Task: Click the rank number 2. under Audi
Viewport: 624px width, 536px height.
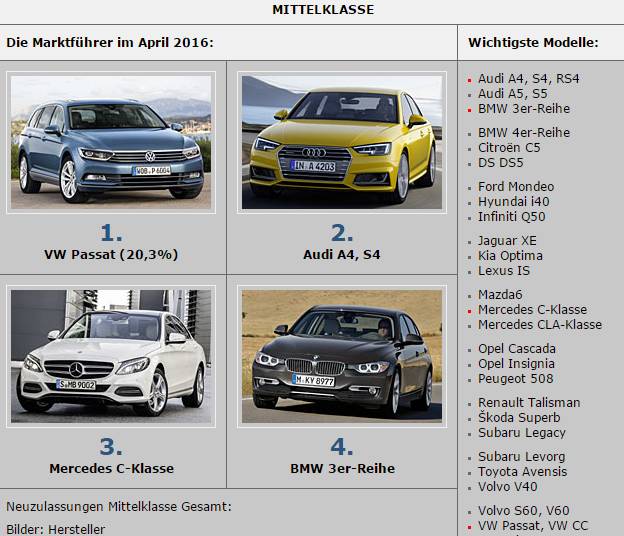Action: tap(342, 233)
